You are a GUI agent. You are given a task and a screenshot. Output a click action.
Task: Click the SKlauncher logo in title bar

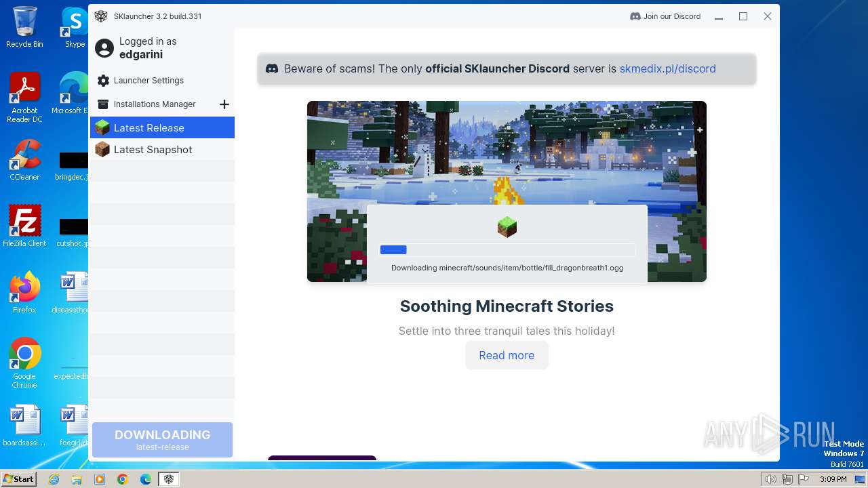coord(101,16)
